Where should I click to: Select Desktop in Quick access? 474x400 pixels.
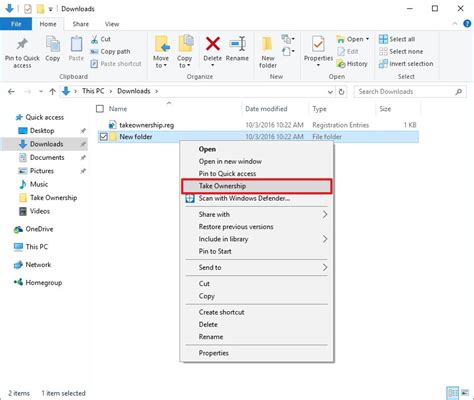pos(42,131)
